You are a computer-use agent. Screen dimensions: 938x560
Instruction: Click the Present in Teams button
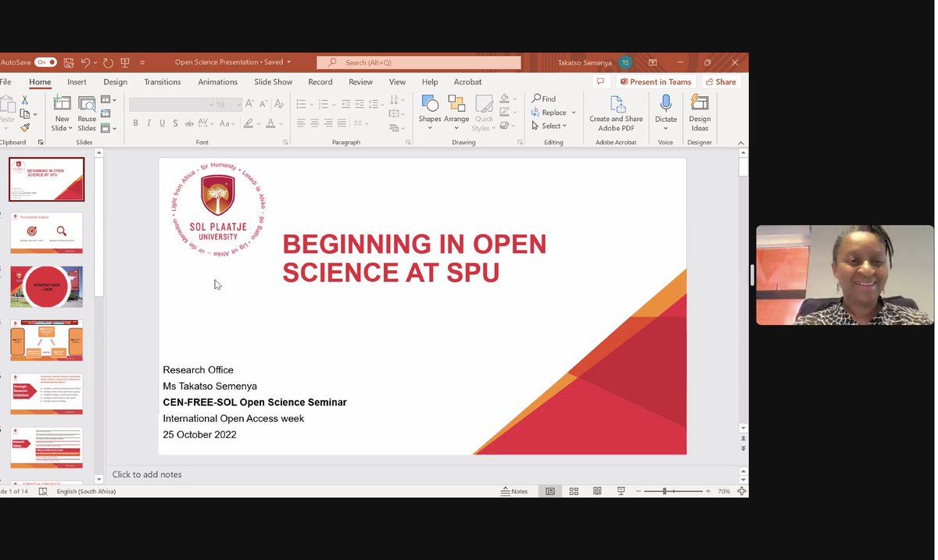[655, 81]
